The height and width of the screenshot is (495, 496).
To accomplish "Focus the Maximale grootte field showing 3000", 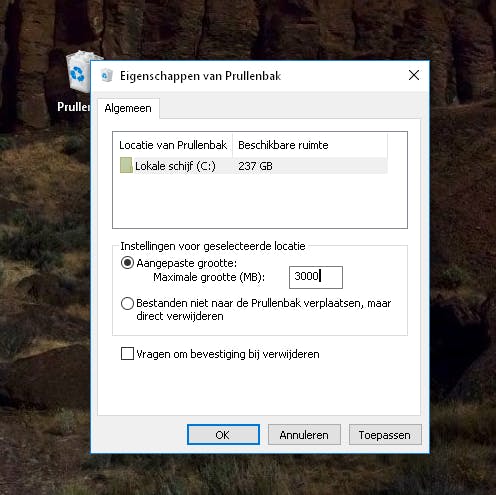I will [x=316, y=277].
